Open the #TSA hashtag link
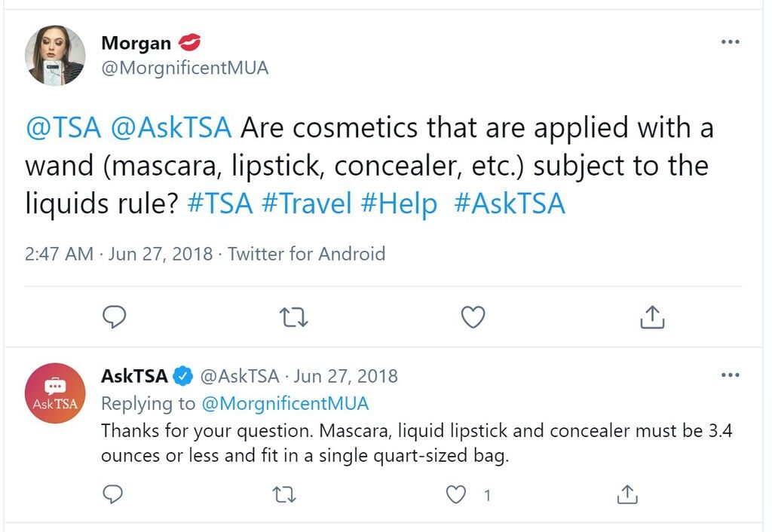The height and width of the screenshot is (532, 772). click(x=220, y=203)
